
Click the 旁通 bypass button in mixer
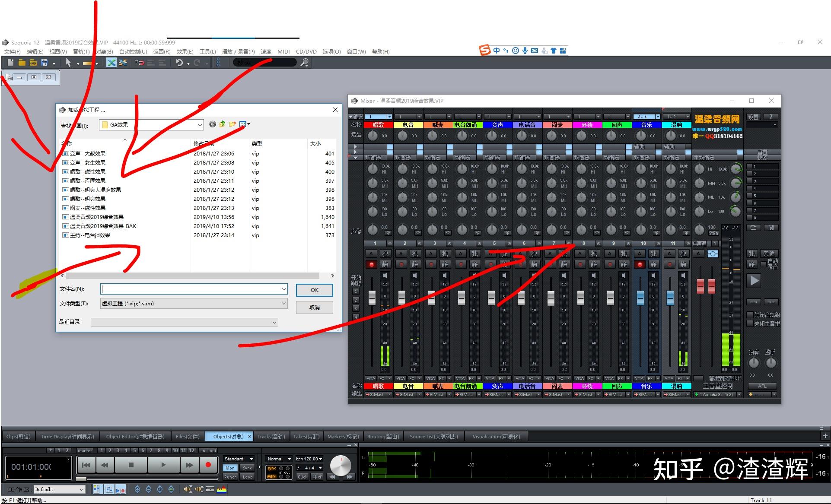pyautogui.click(x=769, y=254)
